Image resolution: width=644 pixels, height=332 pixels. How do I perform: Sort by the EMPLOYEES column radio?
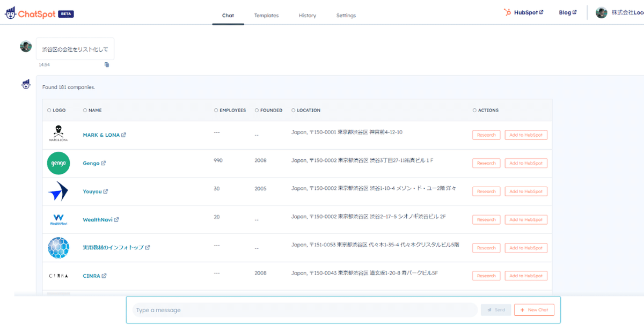(216, 110)
